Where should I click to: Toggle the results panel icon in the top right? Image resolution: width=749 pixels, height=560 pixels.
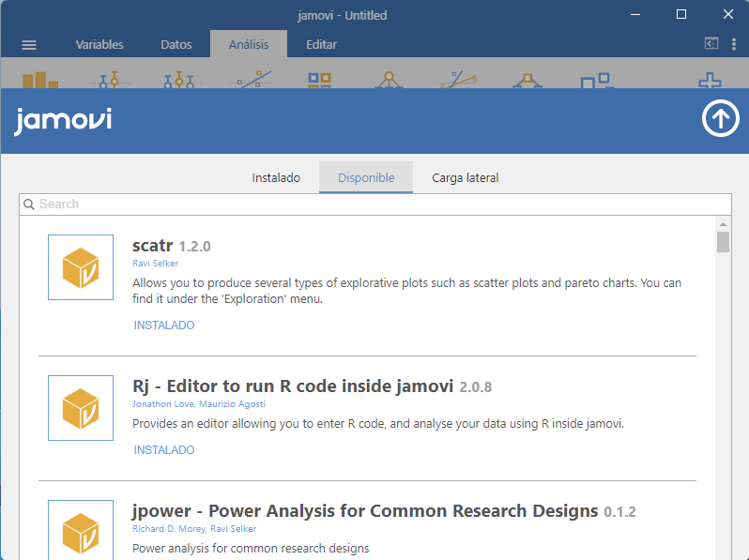[711, 44]
